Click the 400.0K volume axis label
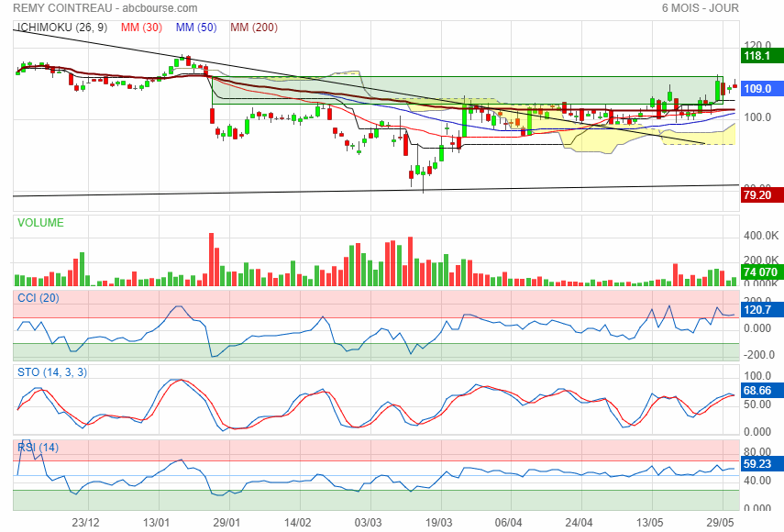The image size is (784, 532). tap(761, 236)
